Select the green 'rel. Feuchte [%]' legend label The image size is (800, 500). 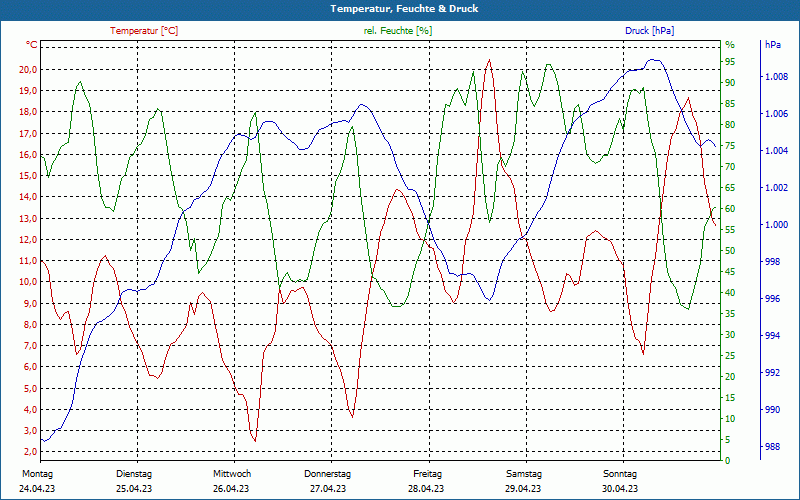[x=397, y=31]
